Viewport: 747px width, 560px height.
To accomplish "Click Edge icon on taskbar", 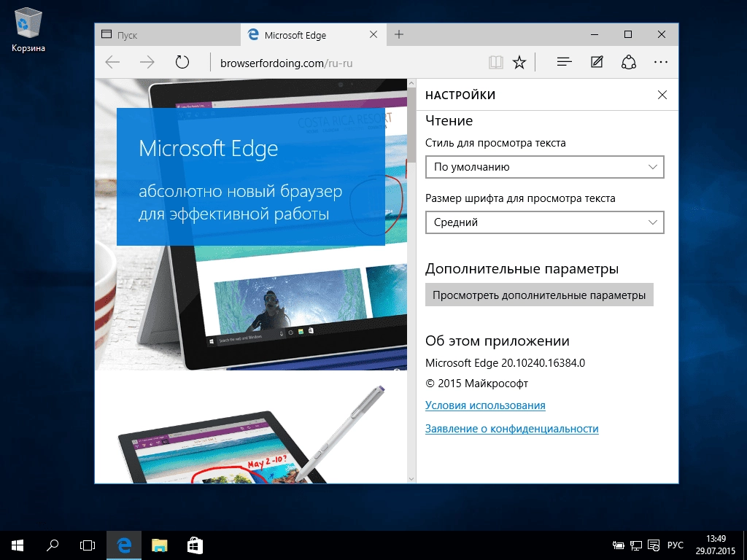I will click(x=124, y=545).
